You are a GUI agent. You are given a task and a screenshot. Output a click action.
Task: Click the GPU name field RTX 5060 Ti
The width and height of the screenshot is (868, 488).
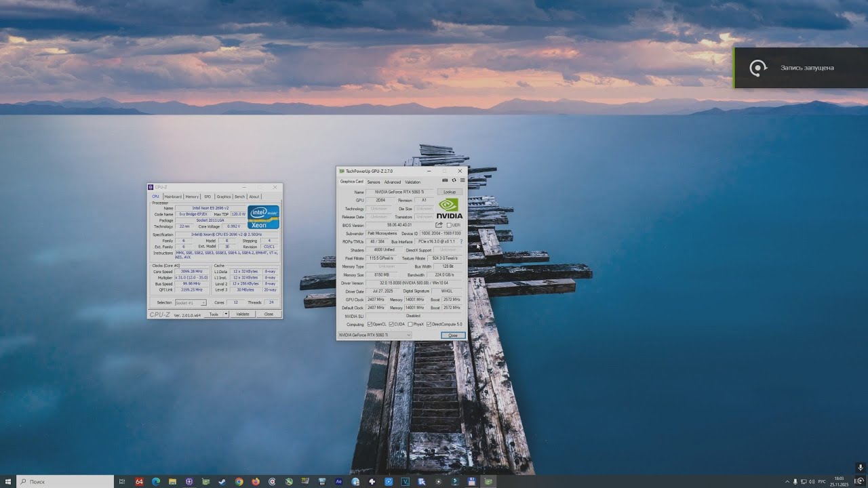(x=400, y=192)
